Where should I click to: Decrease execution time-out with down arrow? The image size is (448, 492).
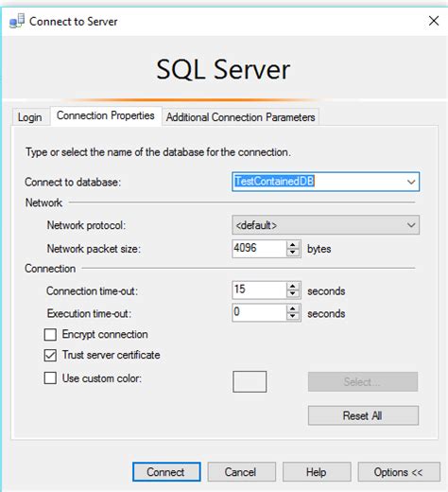(x=293, y=316)
